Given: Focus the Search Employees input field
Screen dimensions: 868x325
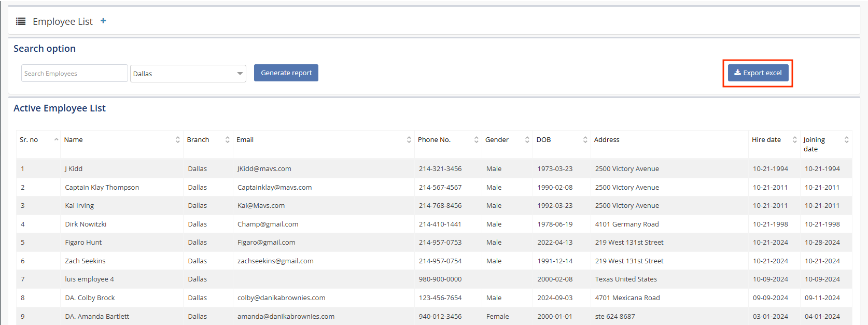Looking at the screenshot, I should coord(74,74).
